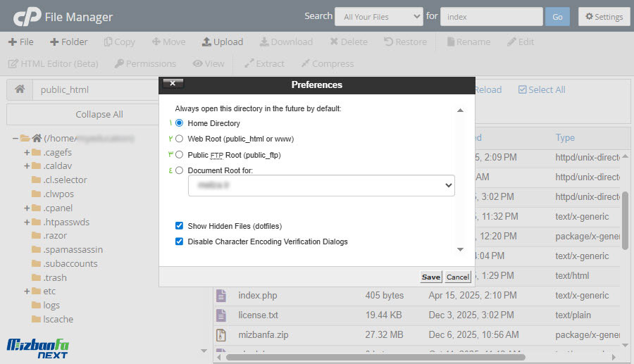Viewport: 634px width, 364px height.
Task: Expand the .cagefs folder in tree
Action: pyautogui.click(x=27, y=153)
